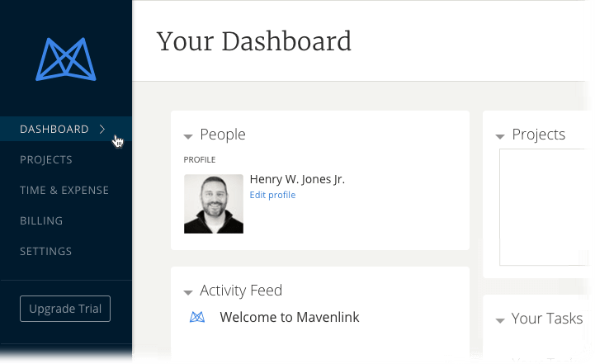Click the Your Dashboard page heading
Viewport: 595px width, 364px height.
point(254,40)
